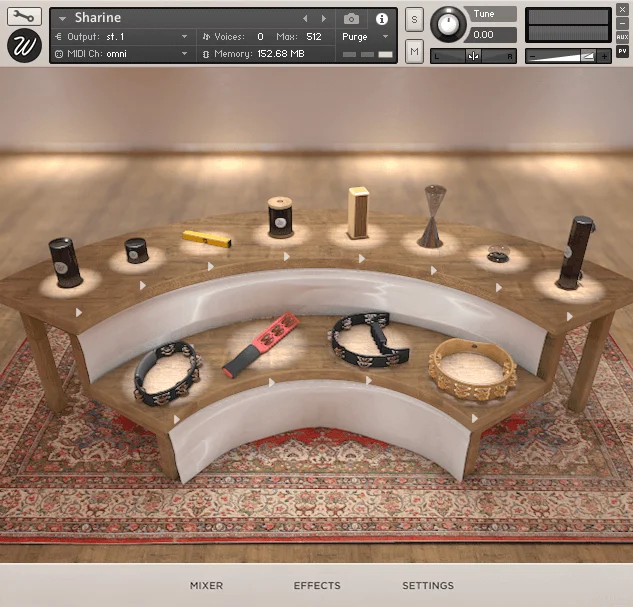Screen dimensions: 633x607
Task: Click the Wavesfactory W logo
Action: (x=24, y=46)
